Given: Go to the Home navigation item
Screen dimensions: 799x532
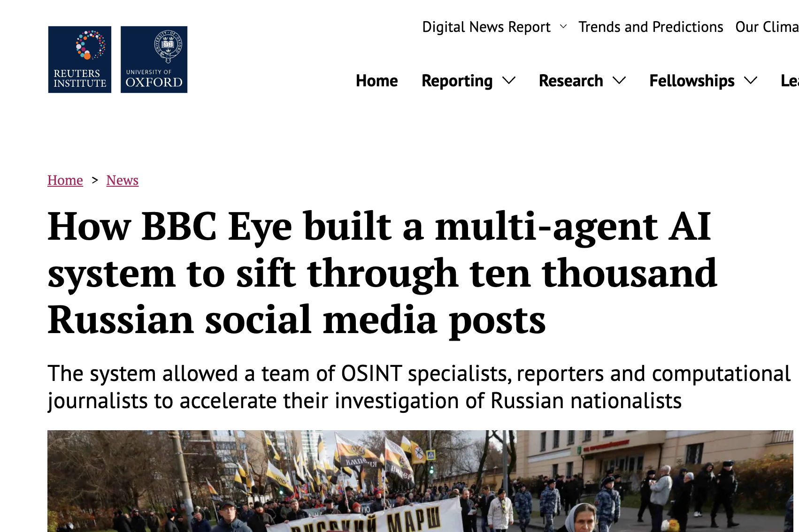Looking at the screenshot, I should point(377,81).
